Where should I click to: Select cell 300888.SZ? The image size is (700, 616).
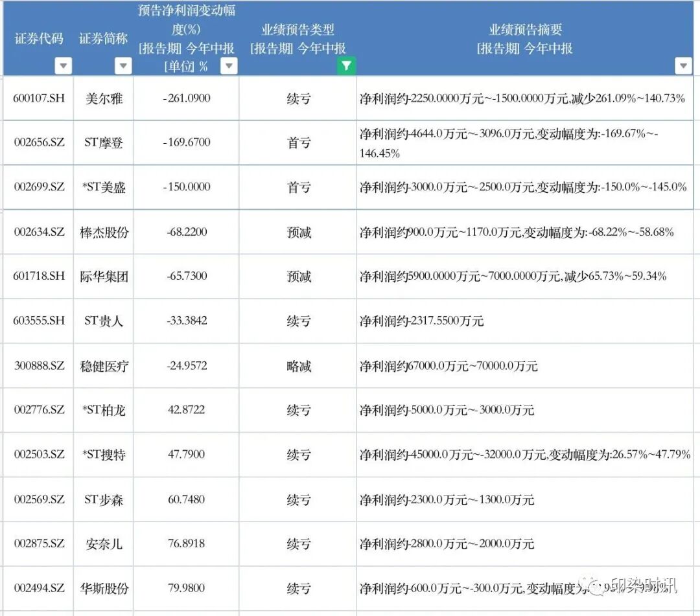[x=38, y=366]
